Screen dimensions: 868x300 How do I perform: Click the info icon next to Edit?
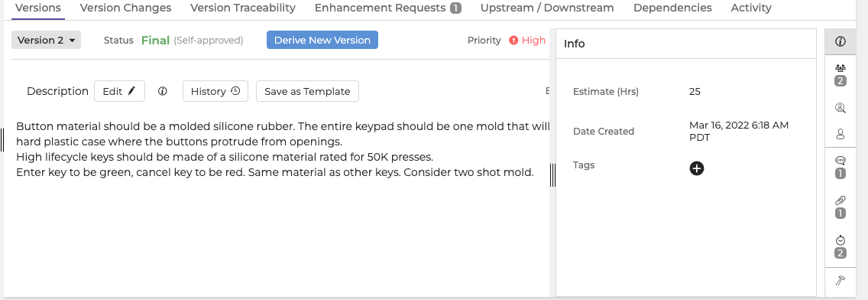click(162, 92)
